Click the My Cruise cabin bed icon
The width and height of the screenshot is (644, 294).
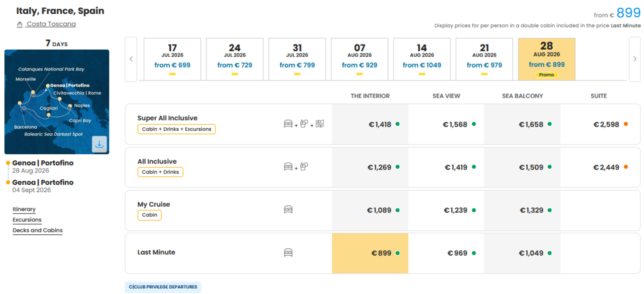tap(288, 209)
